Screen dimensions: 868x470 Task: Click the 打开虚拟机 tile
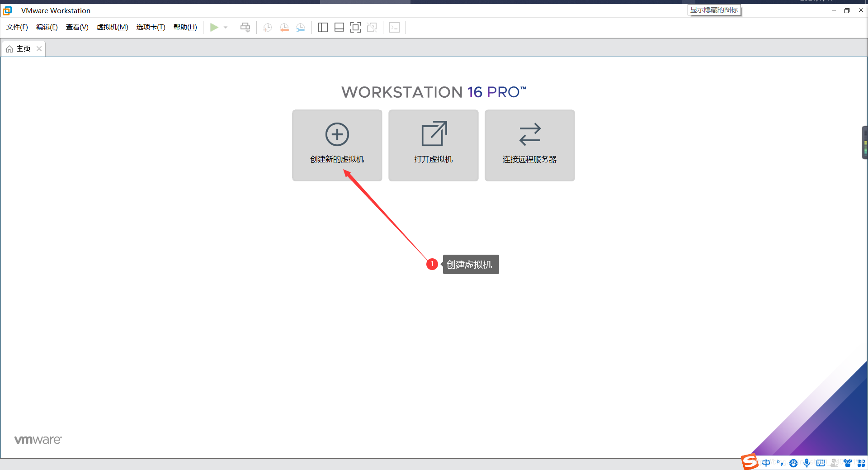[434, 145]
